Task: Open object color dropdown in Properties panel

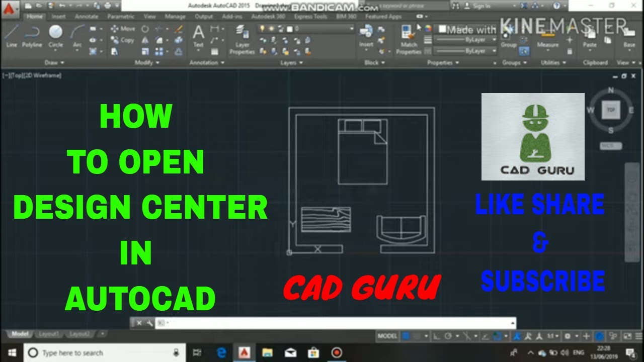Action: [465, 29]
